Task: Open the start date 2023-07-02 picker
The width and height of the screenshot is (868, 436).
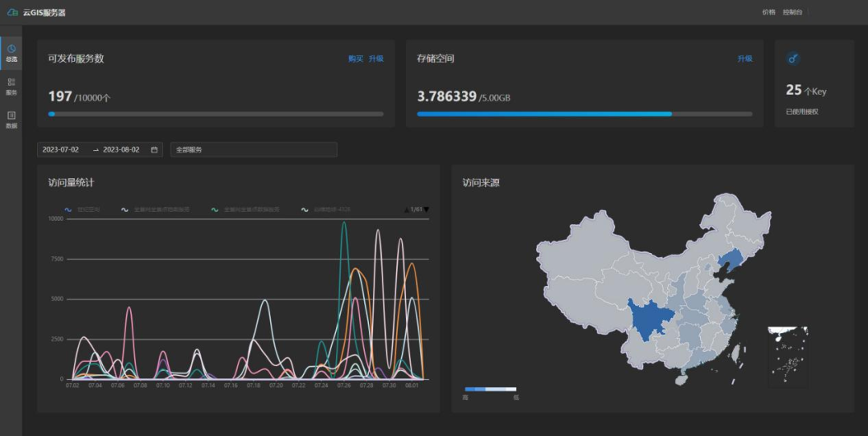Action: point(61,149)
